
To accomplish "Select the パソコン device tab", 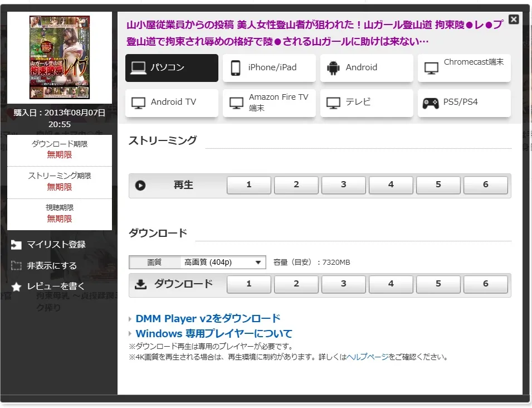I will 172,68.
